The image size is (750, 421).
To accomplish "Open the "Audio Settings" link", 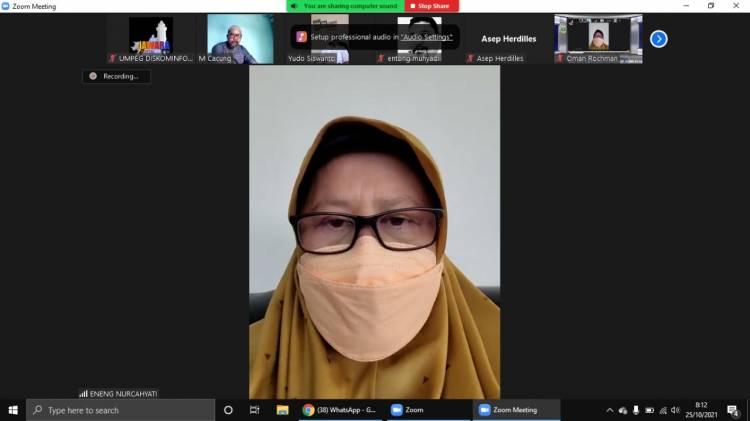I will point(427,37).
